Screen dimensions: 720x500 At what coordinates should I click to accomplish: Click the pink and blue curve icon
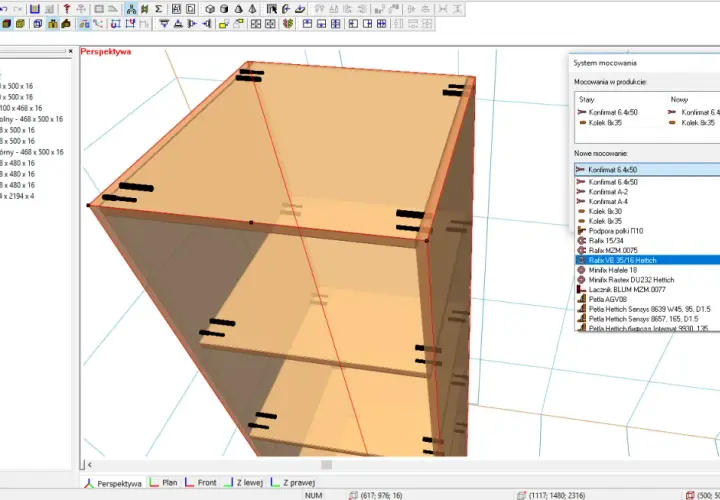click(x=98, y=24)
